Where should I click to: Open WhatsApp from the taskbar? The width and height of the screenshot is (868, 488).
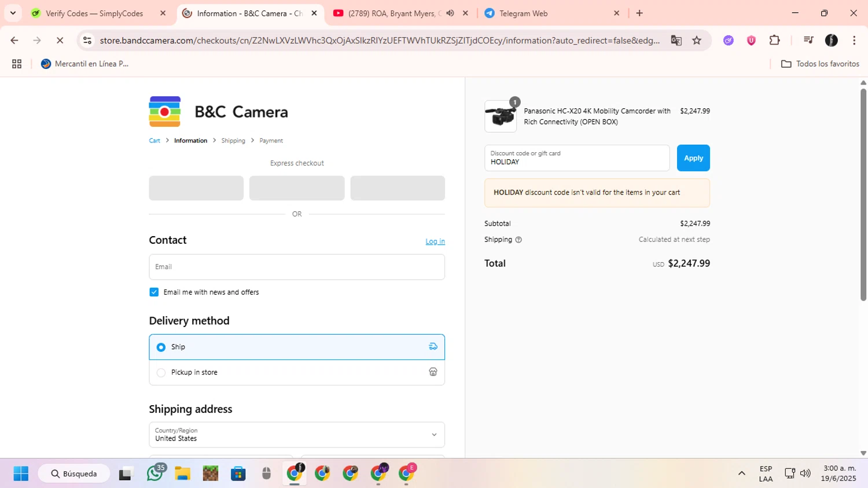coord(155,474)
